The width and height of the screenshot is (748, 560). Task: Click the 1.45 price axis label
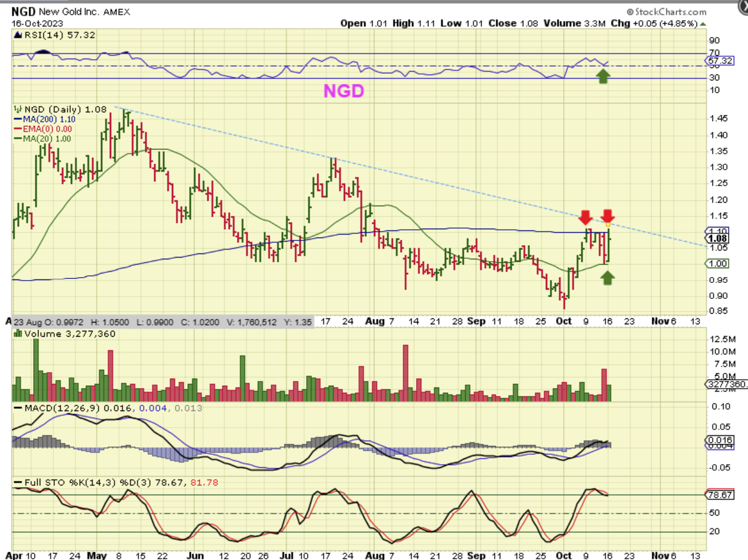(718, 119)
